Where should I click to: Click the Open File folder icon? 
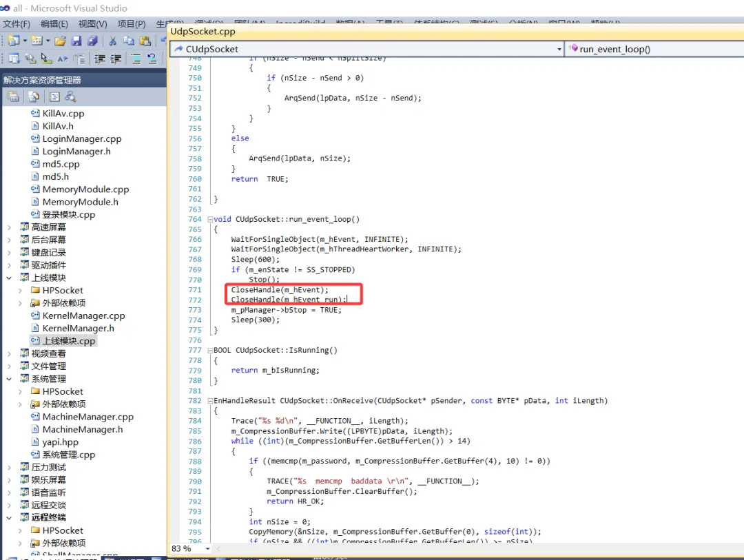(60, 41)
